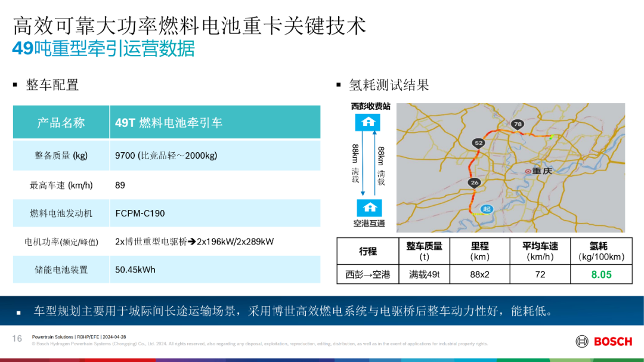The width and height of the screenshot is (644, 362).
Task: Click the 2x博世重型电驱桥 power value
Action: 194,242
